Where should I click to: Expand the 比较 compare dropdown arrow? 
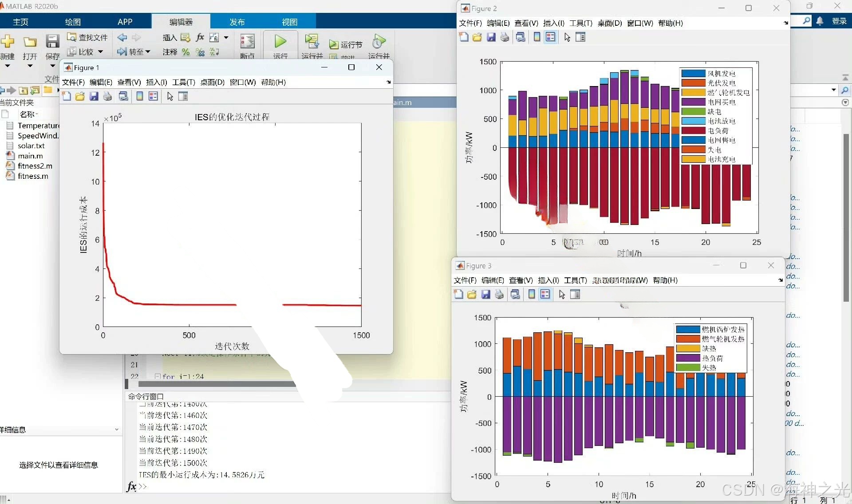101,52
